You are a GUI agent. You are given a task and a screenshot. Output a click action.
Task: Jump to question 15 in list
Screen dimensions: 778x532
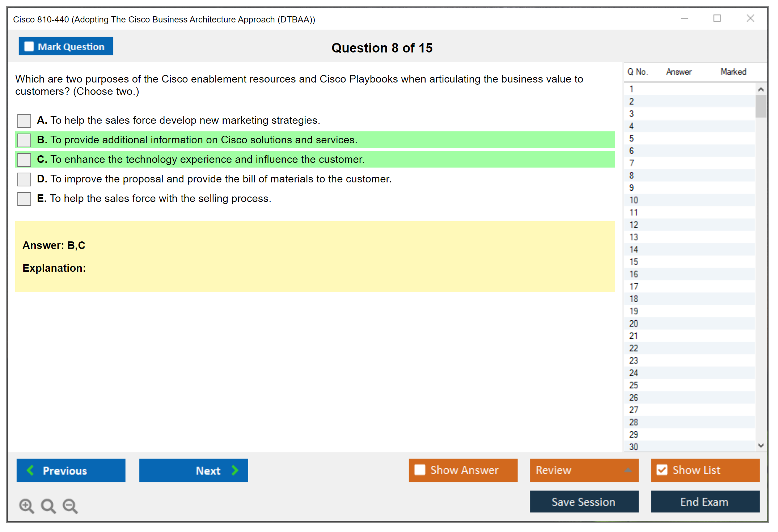(634, 262)
